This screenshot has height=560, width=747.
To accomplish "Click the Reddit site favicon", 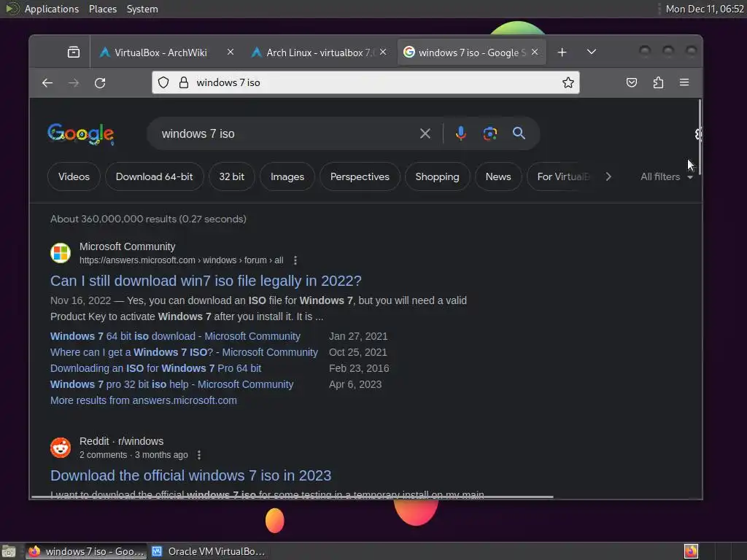I will [61, 448].
